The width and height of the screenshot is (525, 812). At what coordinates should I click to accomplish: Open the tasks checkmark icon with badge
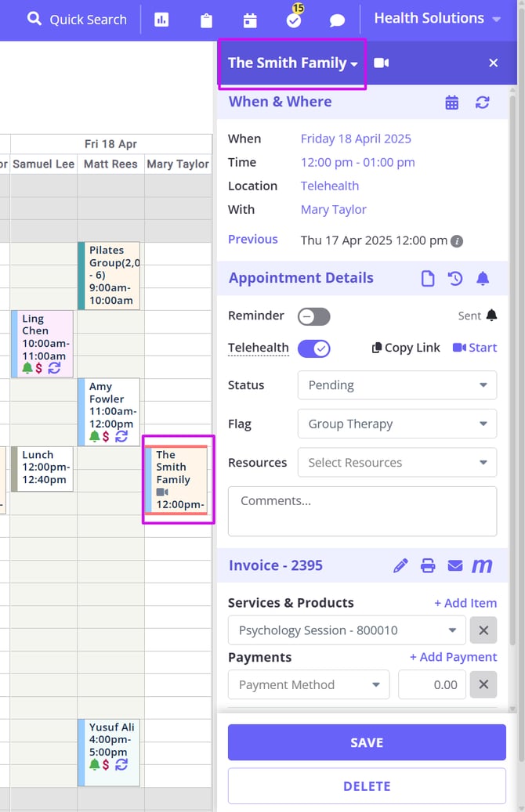[x=294, y=20]
